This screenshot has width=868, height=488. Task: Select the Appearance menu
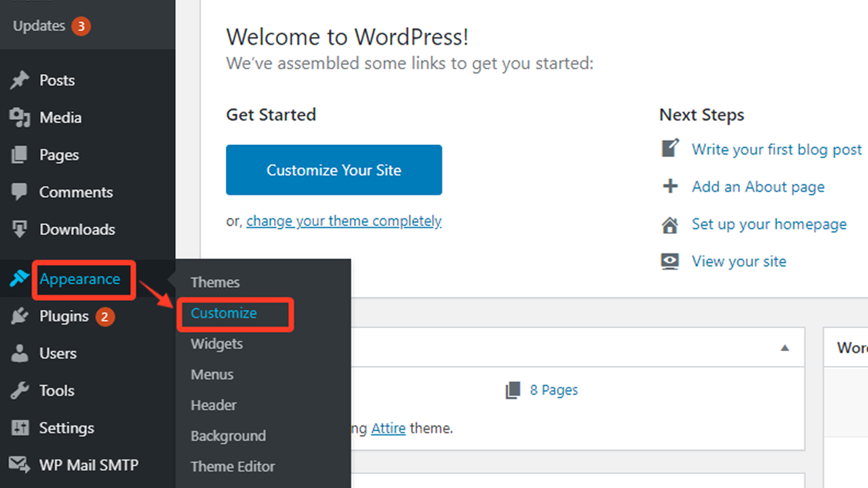click(x=79, y=279)
